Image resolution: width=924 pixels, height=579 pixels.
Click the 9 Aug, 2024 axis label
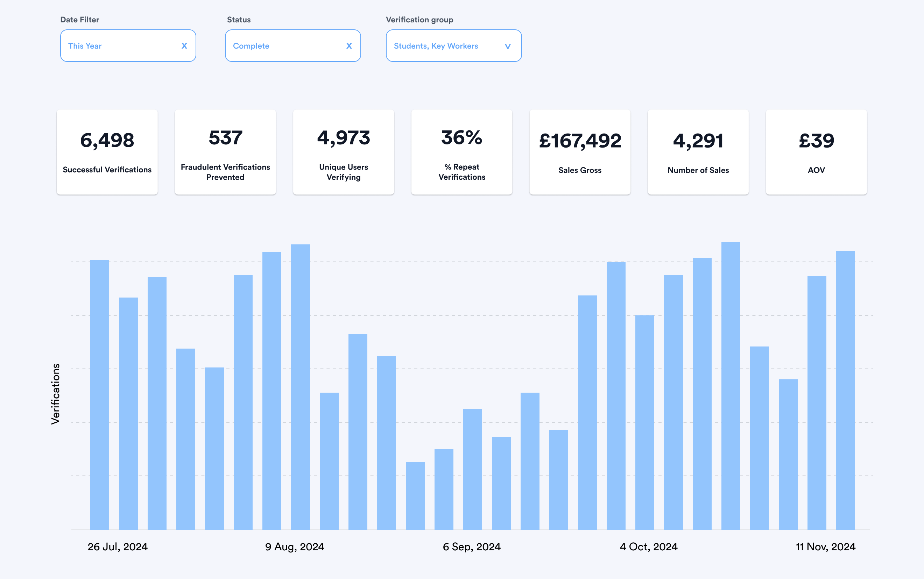[295, 547]
